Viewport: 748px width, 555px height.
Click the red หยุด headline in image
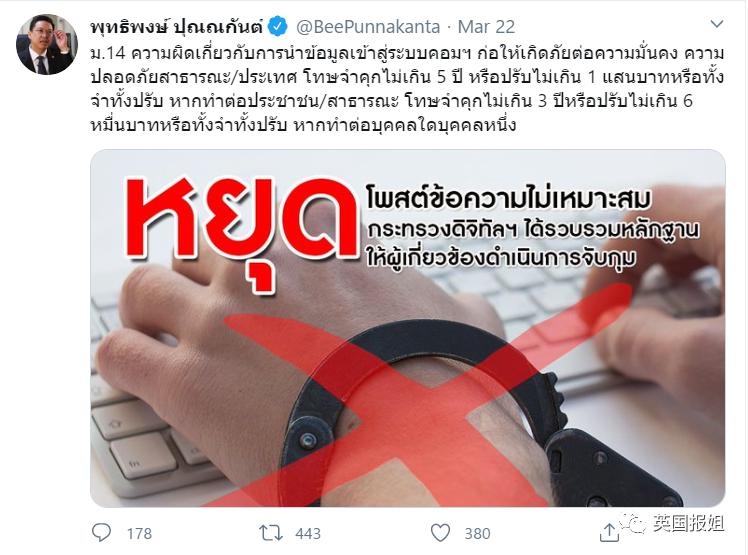point(242,230)
